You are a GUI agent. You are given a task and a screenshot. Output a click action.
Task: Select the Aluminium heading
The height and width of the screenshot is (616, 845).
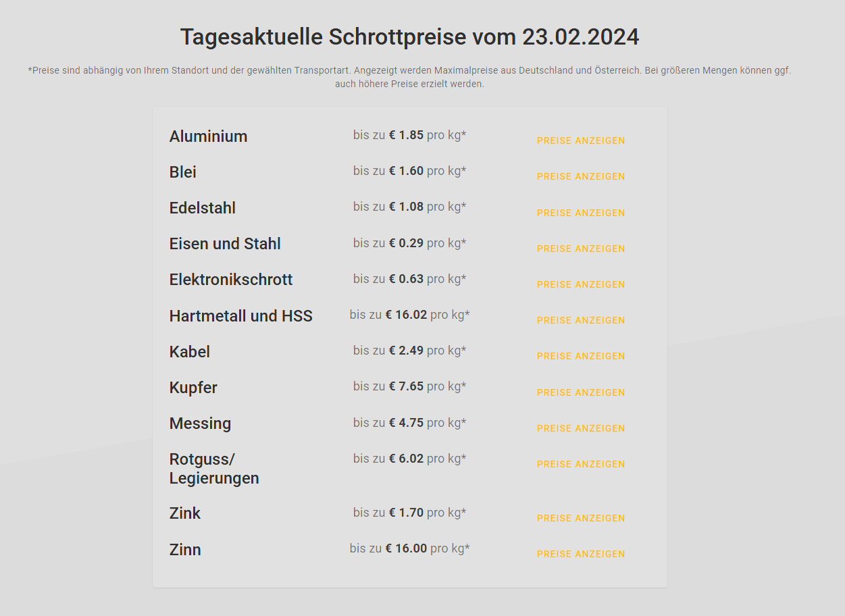tap(208, 136)
